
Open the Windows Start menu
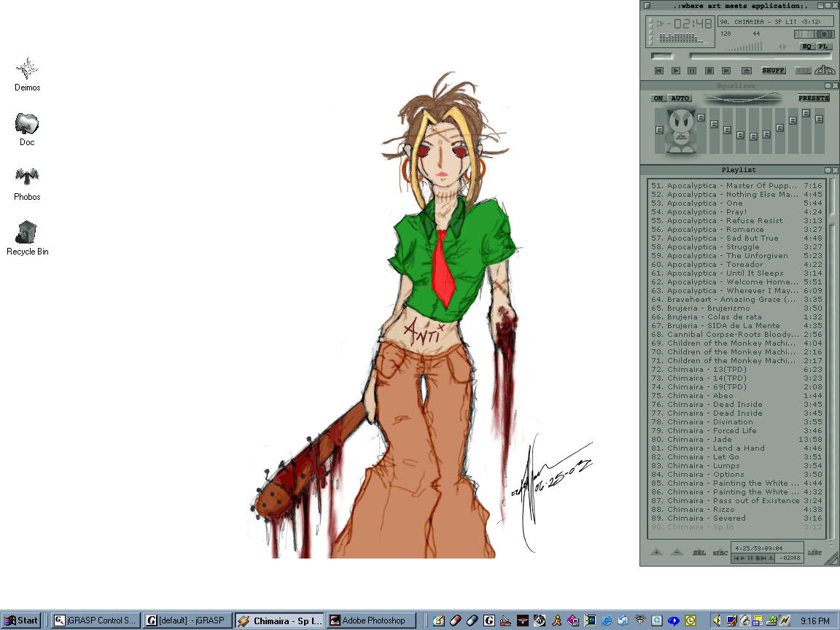[x=21, y=621]
